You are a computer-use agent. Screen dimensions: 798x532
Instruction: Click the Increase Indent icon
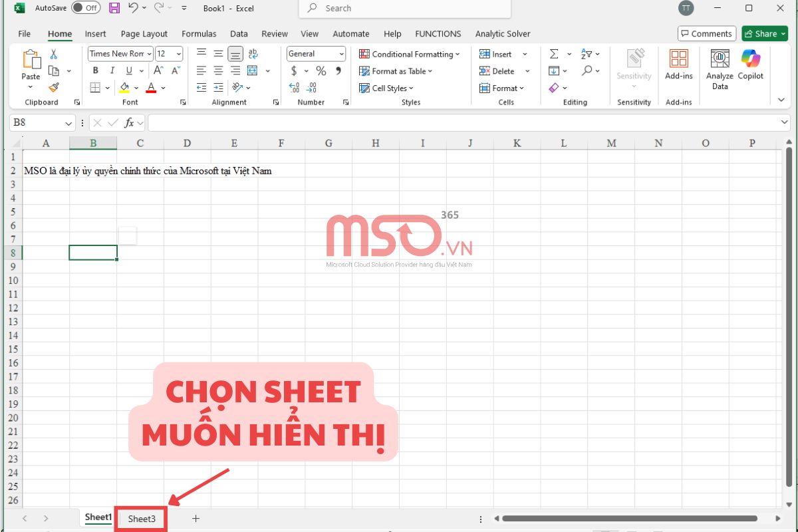(218, 88)
